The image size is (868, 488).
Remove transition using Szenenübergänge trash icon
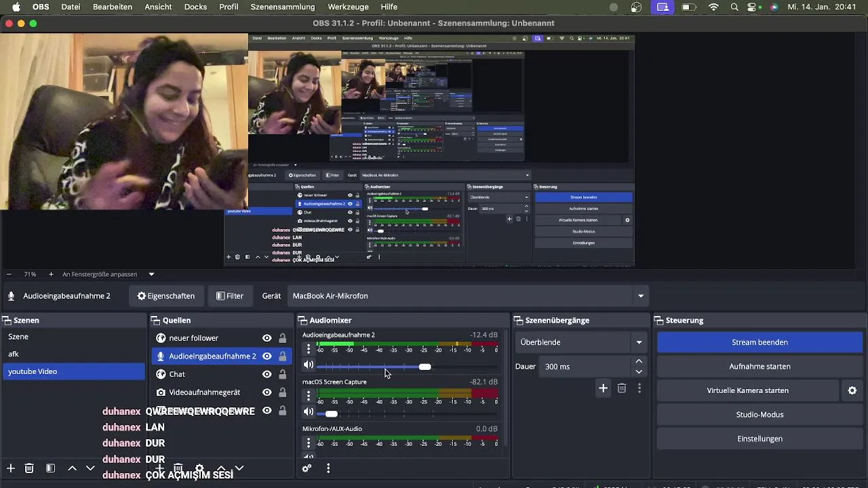(x=622, y=388)
